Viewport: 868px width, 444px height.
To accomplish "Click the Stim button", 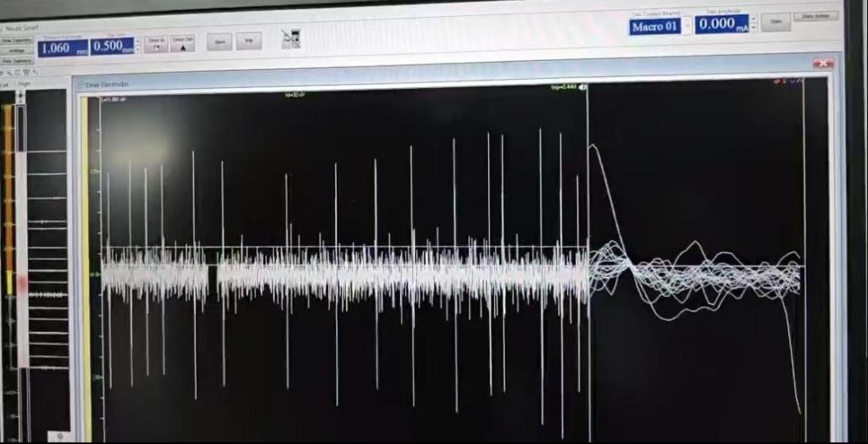I will click(x=775, y=23).
